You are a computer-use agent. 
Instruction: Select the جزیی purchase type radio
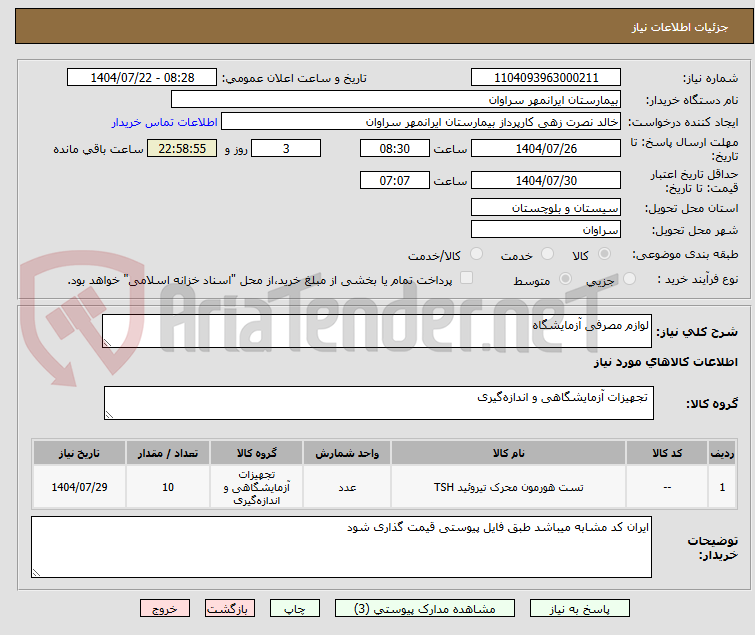(x=629, y=278)
